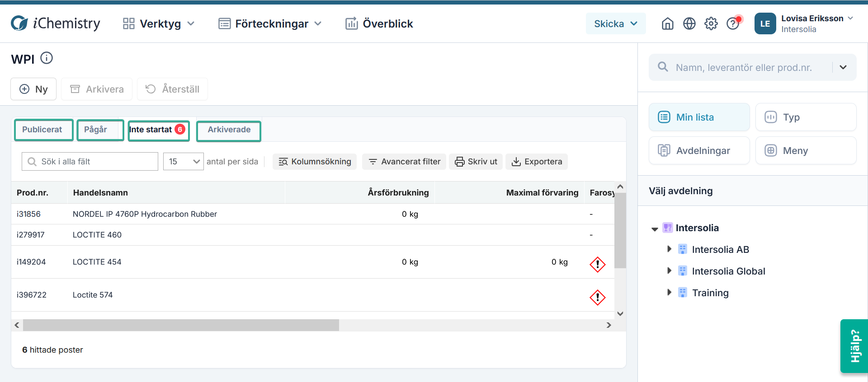The width and height of the screenshot is (868, 382).
Task: Click the hazard pictogram for Loctite 574
Action: 598,298
